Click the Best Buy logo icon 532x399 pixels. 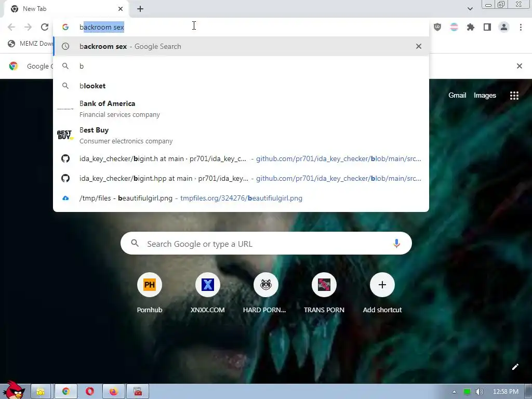65,135
